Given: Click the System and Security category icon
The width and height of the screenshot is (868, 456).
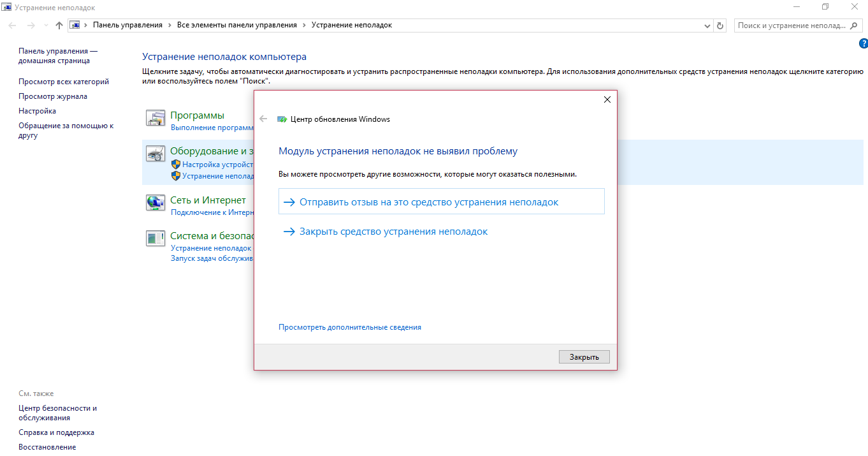Looking at the screenshot, I should click(156, 239).
